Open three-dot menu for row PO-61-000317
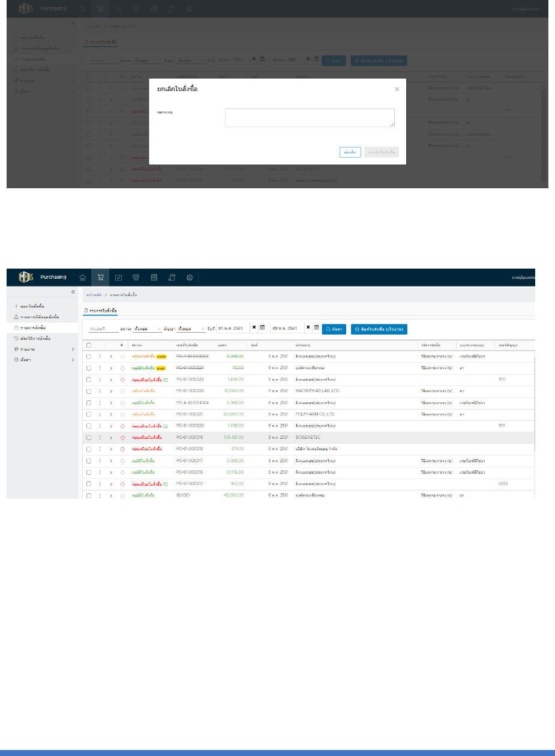Image resolution: width=555 pixels, height=756 pixels. click(100, 461)
